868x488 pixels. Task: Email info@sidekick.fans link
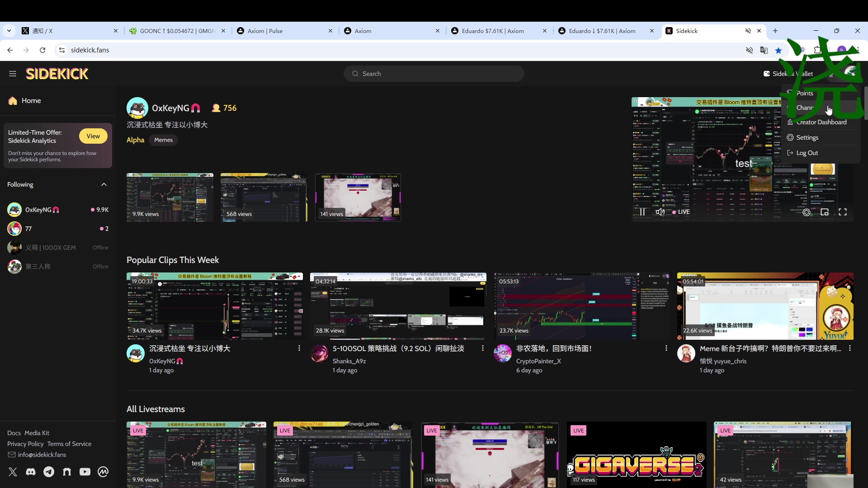coord(37,455)
